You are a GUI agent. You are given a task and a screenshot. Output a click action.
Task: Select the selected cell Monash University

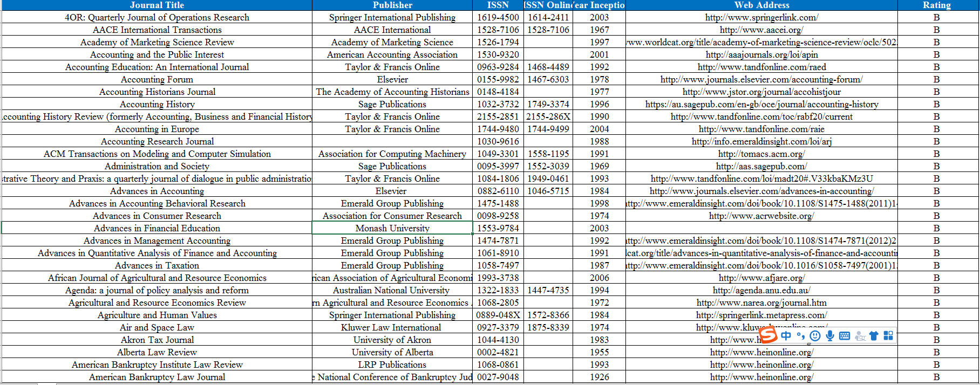pyautogui.click(x=392, y=228)
